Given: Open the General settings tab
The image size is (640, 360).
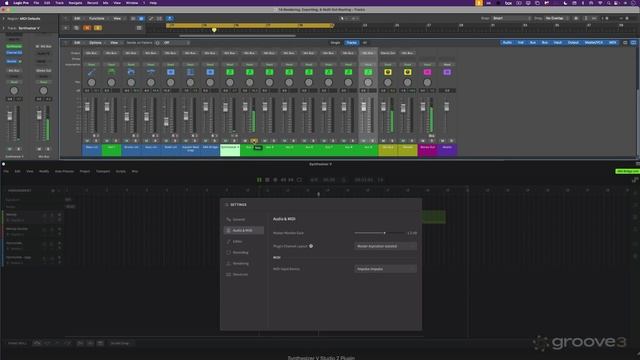Looking at the screenshot, I should pyautogui.click(x=244, y=220).
